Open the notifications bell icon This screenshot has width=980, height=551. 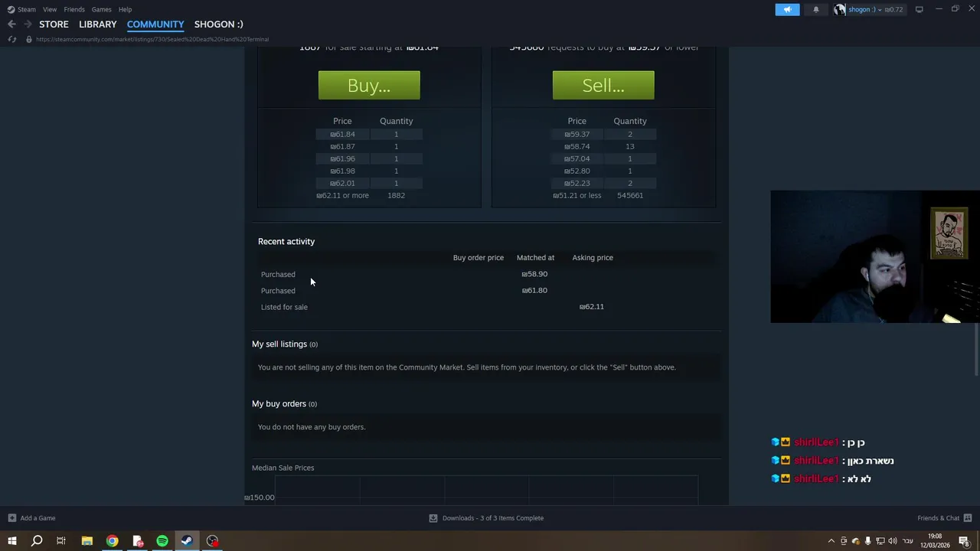[x=815, y=9]
